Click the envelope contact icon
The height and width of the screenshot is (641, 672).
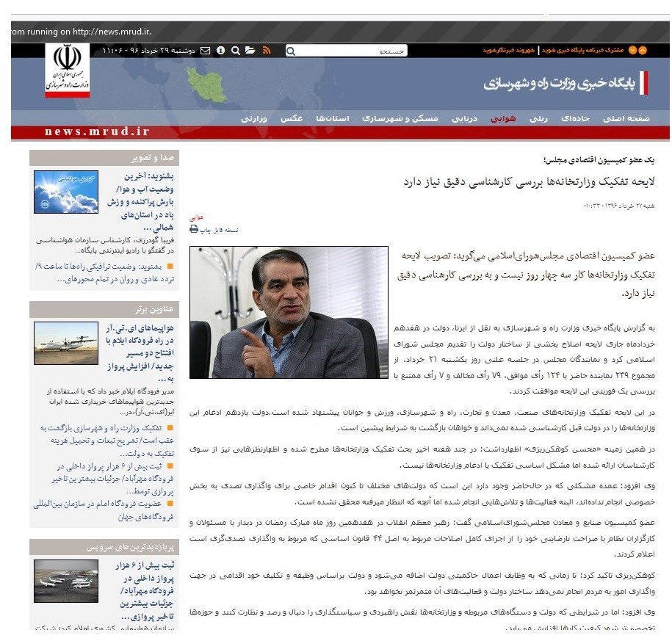(x=205, y=51)
